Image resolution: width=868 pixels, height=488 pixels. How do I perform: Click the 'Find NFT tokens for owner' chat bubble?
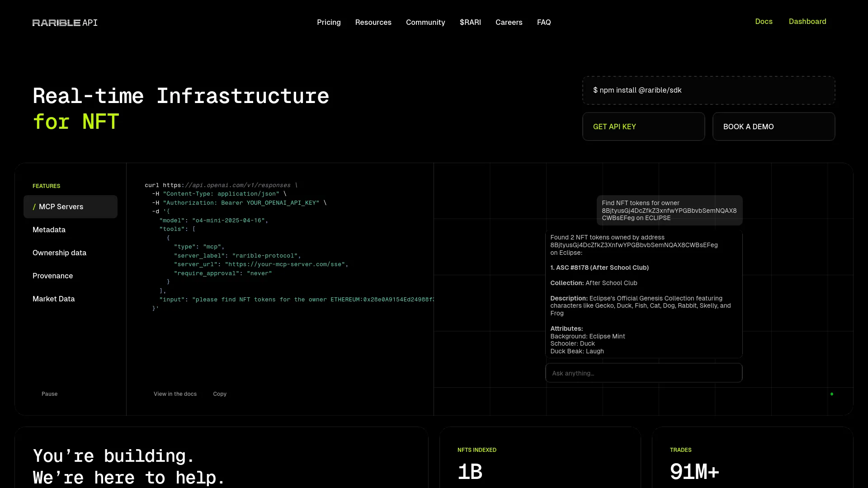click(670, 211)
